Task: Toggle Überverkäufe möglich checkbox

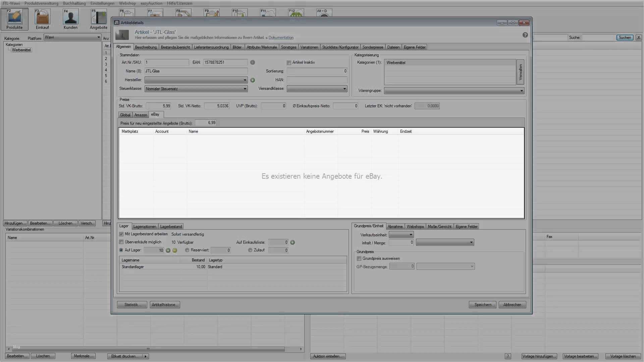Action: coord(121,242)
